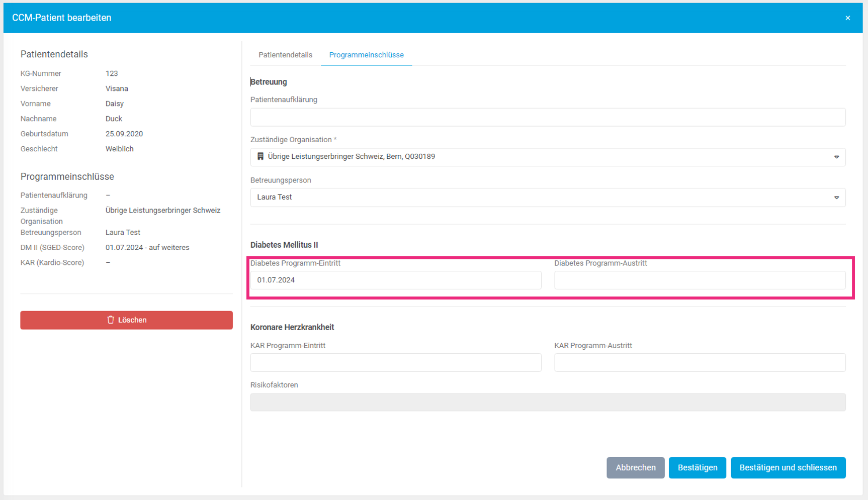Image resolution: width=868 pixels, height=500 pixels.
Task: Click the Diabetes Mellitus II section heading
Action: click(x=284, y=245)
